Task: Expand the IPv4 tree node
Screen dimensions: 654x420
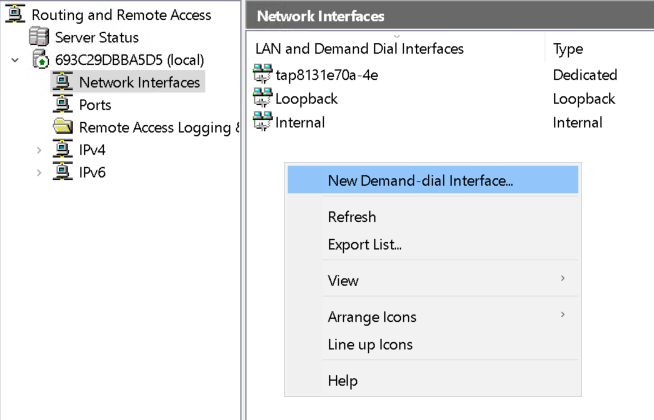Action: [39, 150]
